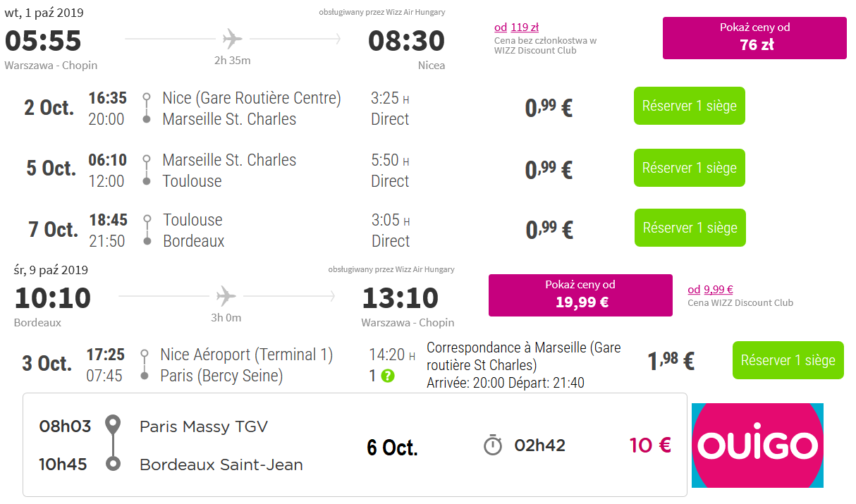Image resolution: width=856 pixels, height=504 pixels.
Task: Reserve a seat on Toulouse to Bordeaux bus
Action: click(690, 228)
